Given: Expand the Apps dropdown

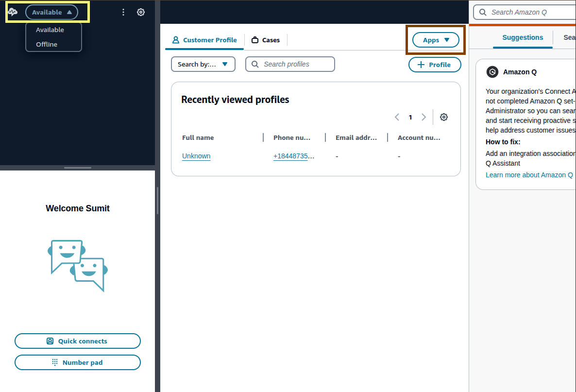Looking at the screenshot, I should tap(436, 40).
